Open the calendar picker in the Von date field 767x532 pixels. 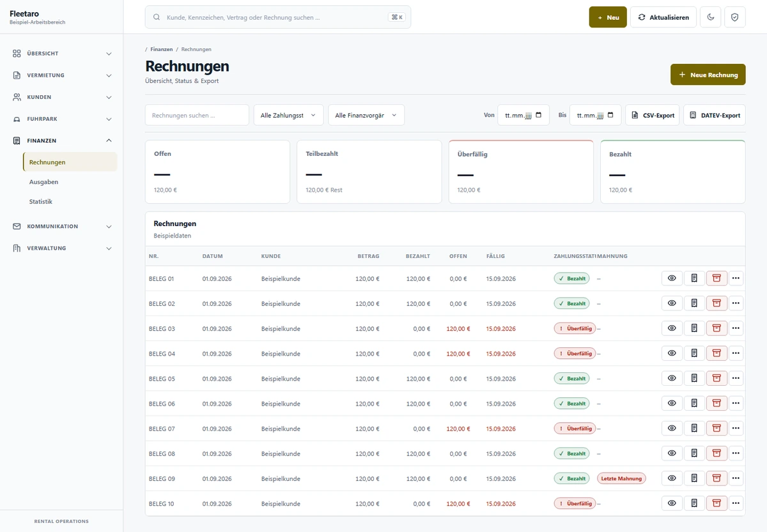[x=539, y=115]
